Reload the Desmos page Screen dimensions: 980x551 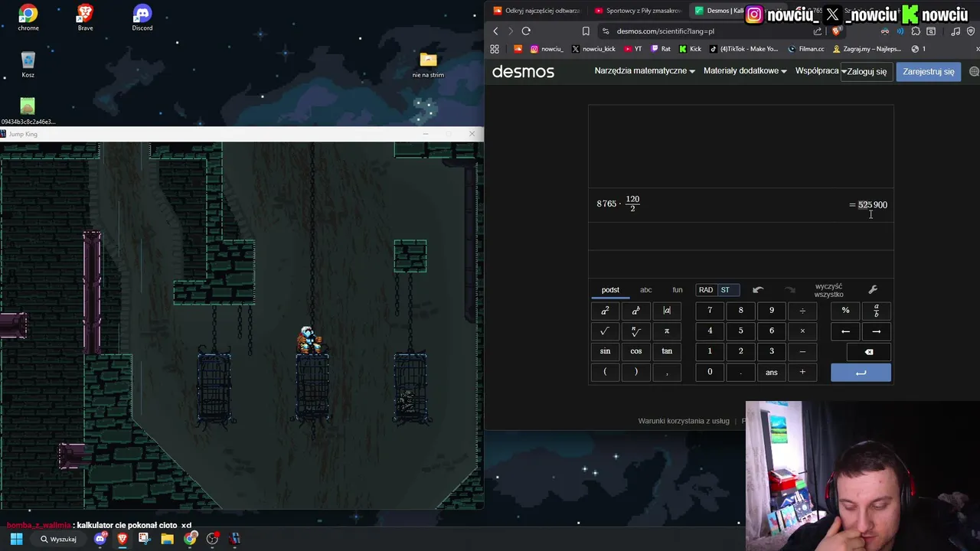tap(526, 31)
